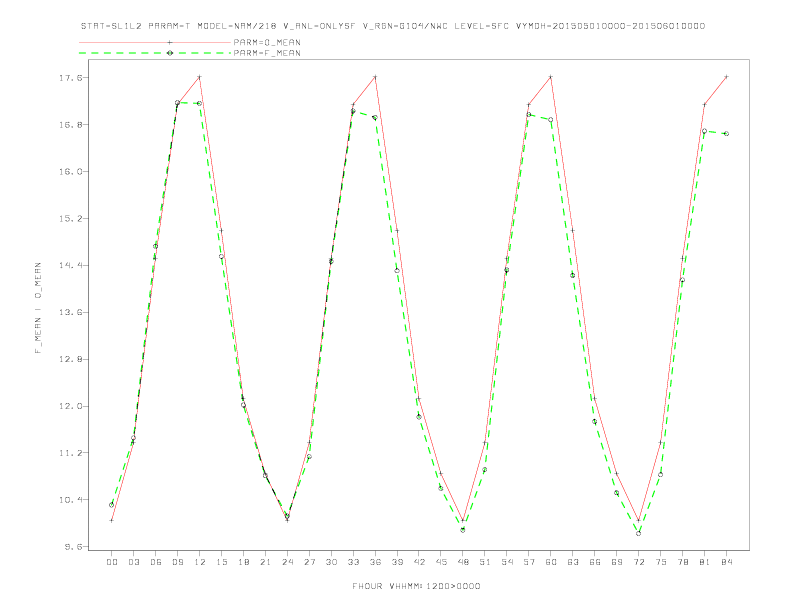This screenshot has height=612, width=792.
Task: Select the chart title line starting STAT=SL1L2
Action: 393,26
